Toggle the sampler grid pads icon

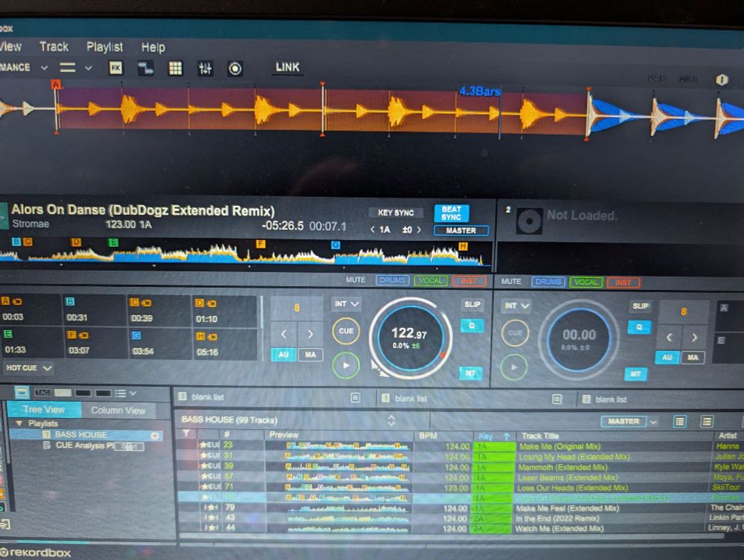click(x=176, y=68)
